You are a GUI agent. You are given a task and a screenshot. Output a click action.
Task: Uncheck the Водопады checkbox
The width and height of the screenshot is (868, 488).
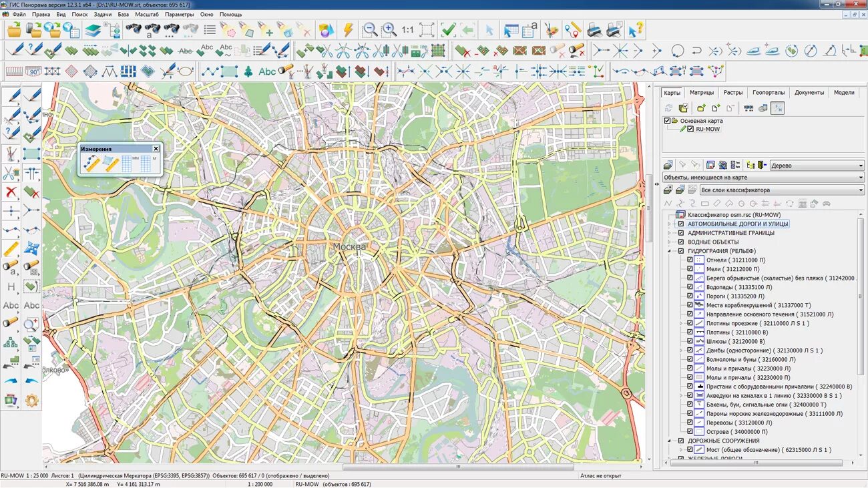point(690,287)
